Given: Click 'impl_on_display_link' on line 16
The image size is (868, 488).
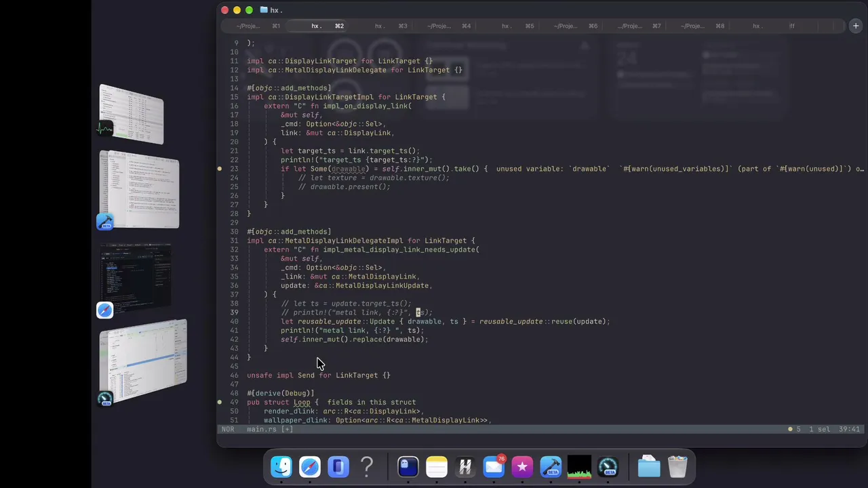Looking at the screenshot, I should pos(365,106).
